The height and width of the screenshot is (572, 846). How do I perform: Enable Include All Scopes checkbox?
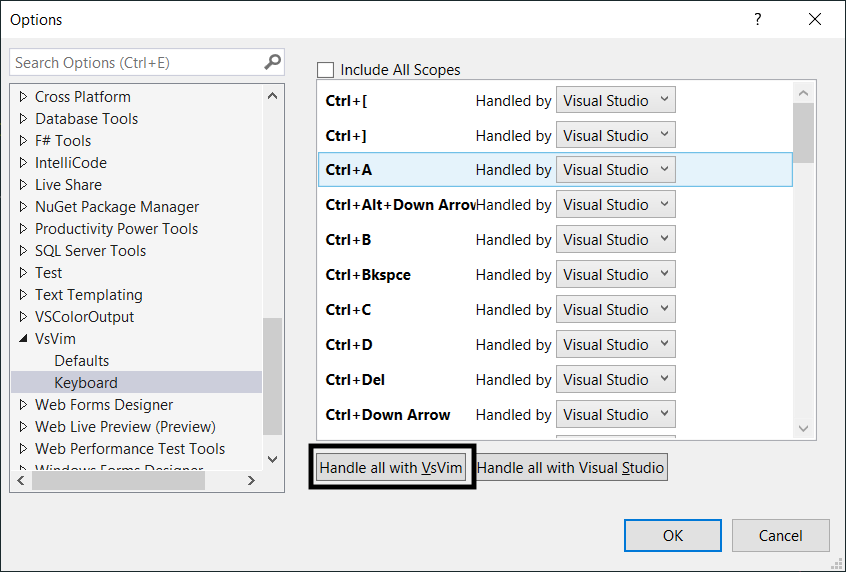325,70
